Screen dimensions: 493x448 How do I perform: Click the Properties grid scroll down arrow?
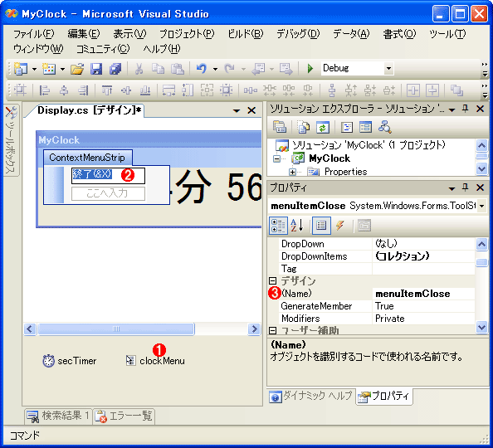tap(481, 327)
